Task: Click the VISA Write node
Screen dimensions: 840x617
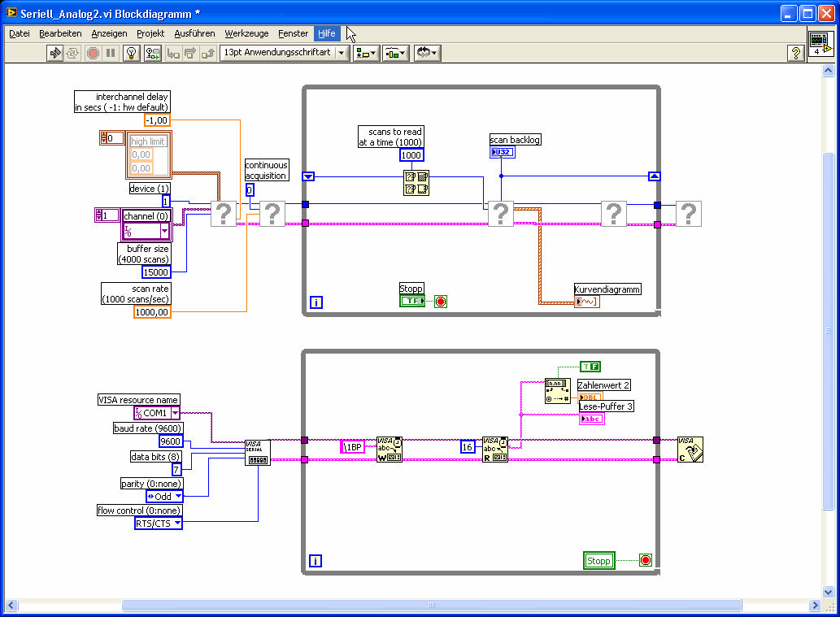Action: tap(389, 449)
